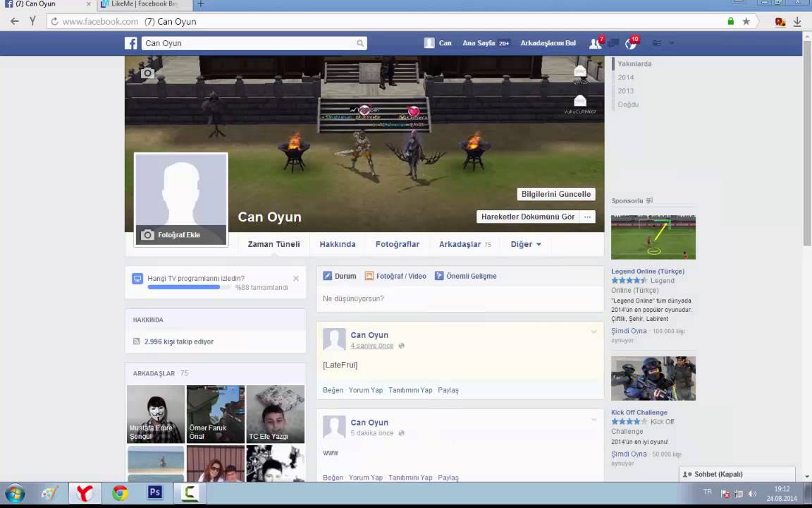This screenshot has height=508, width=812.
Task: Select Durum composer option
Action: [340, 277]
